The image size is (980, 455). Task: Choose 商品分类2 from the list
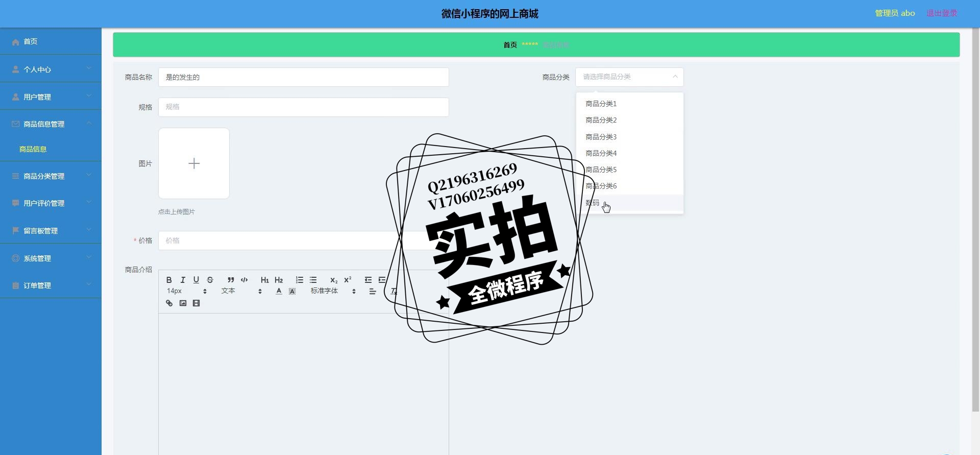(629, 120)
